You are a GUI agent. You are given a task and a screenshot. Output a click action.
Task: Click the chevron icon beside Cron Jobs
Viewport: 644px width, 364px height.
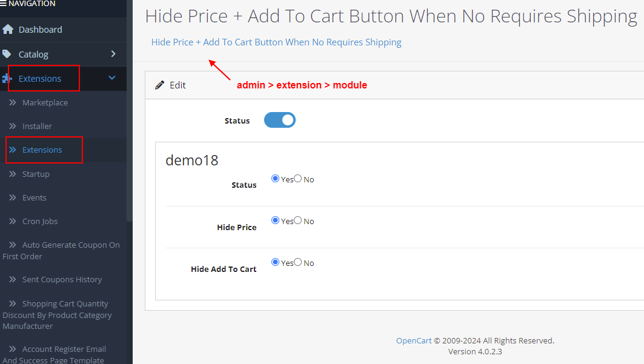pyautogui.click(x=13, y=221)
